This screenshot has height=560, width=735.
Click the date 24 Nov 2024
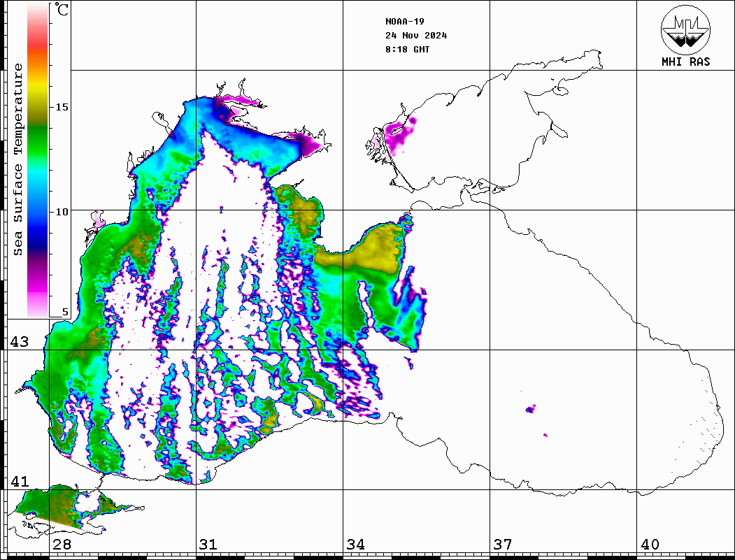(x=416, y=36)
